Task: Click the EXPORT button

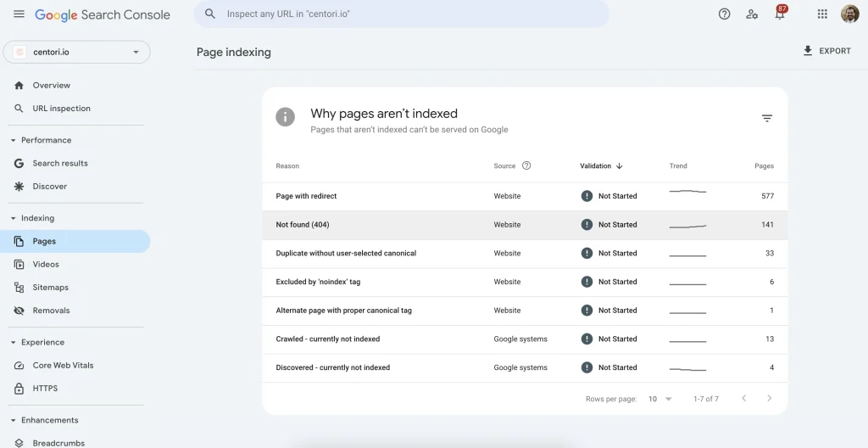Action: coord(826,51)
